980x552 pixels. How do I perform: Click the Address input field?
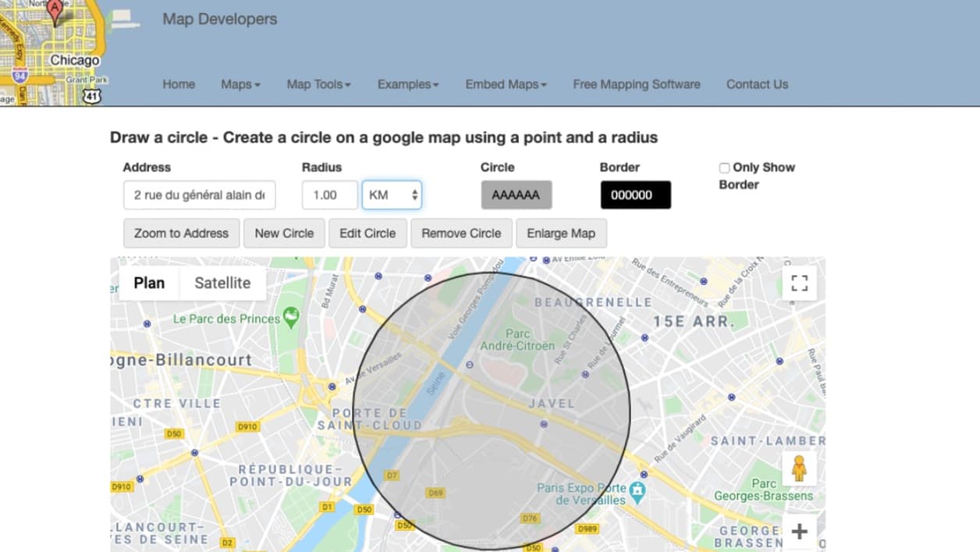click(x=200, y=195)
